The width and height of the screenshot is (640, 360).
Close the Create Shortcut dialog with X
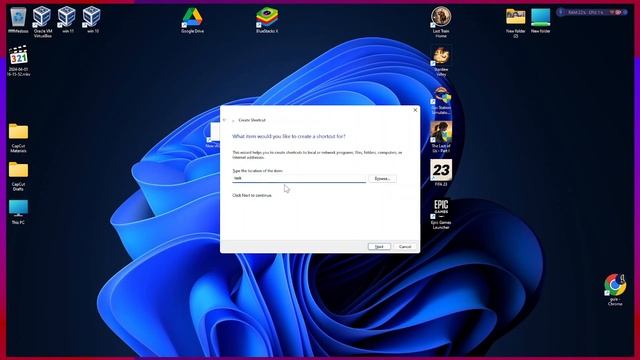pos(415,110)
